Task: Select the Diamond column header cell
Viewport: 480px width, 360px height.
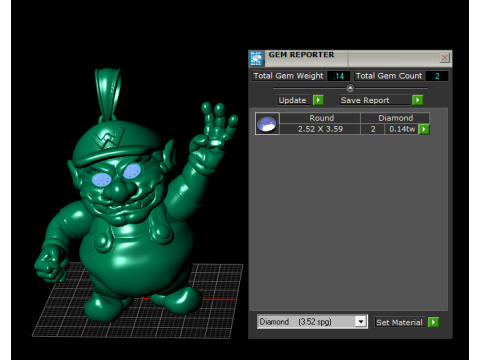Action: 395,118
